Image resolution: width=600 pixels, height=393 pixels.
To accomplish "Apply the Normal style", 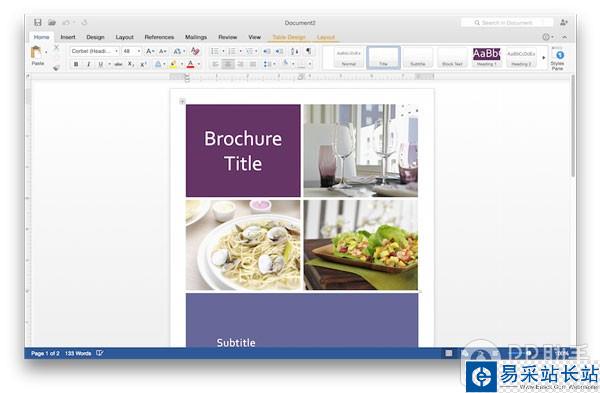I will (x=349, y=57).
